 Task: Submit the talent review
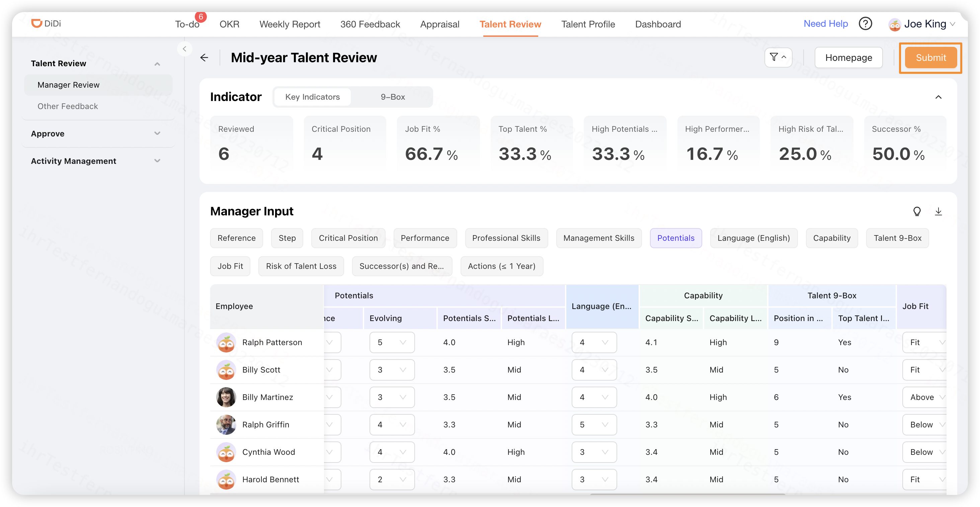click(x=930, y=58)
